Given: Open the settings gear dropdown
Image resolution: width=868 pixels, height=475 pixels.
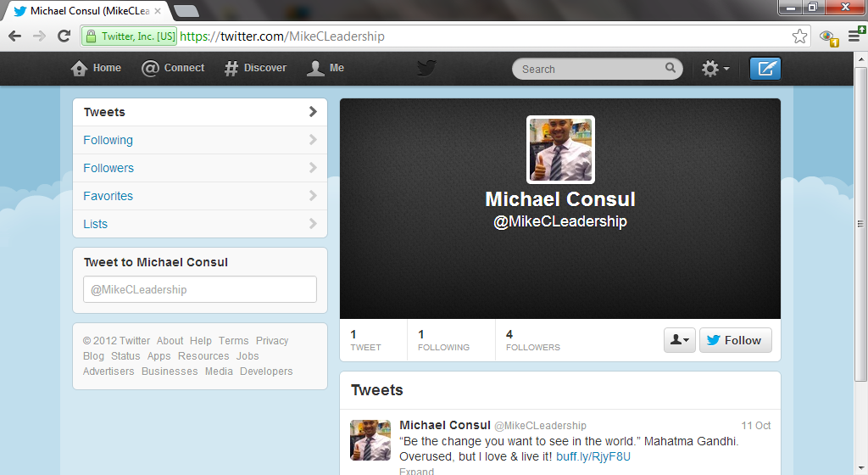Looking at the screenshot, I should tap(715, 69).
